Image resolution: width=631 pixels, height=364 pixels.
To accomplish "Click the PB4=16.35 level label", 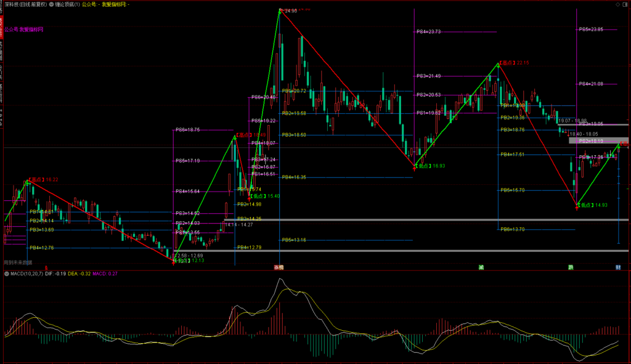I will 294,177.
